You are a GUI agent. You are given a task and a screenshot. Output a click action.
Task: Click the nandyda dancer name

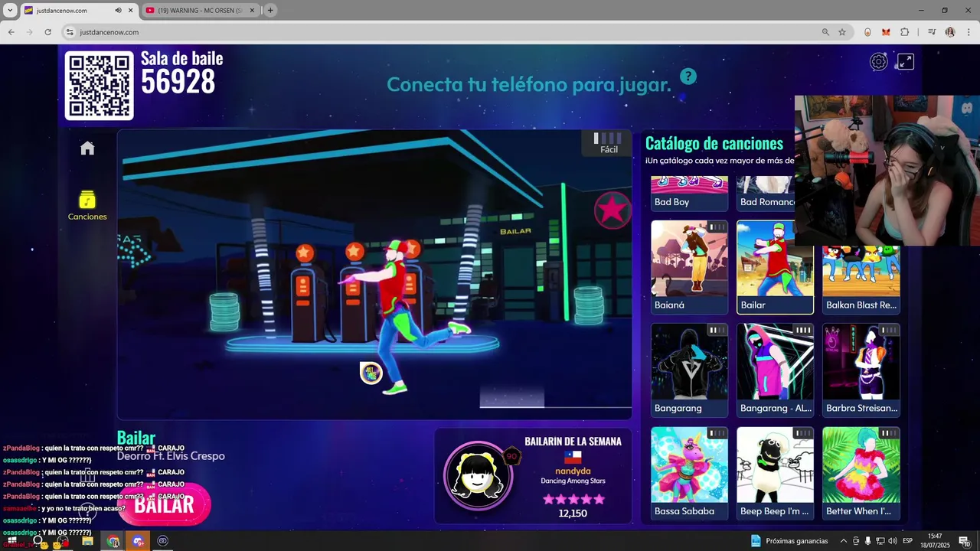point(573,471)
